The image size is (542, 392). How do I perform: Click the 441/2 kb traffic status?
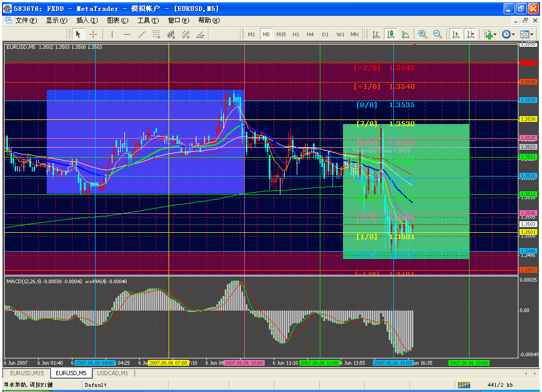[x=500, y=385]
